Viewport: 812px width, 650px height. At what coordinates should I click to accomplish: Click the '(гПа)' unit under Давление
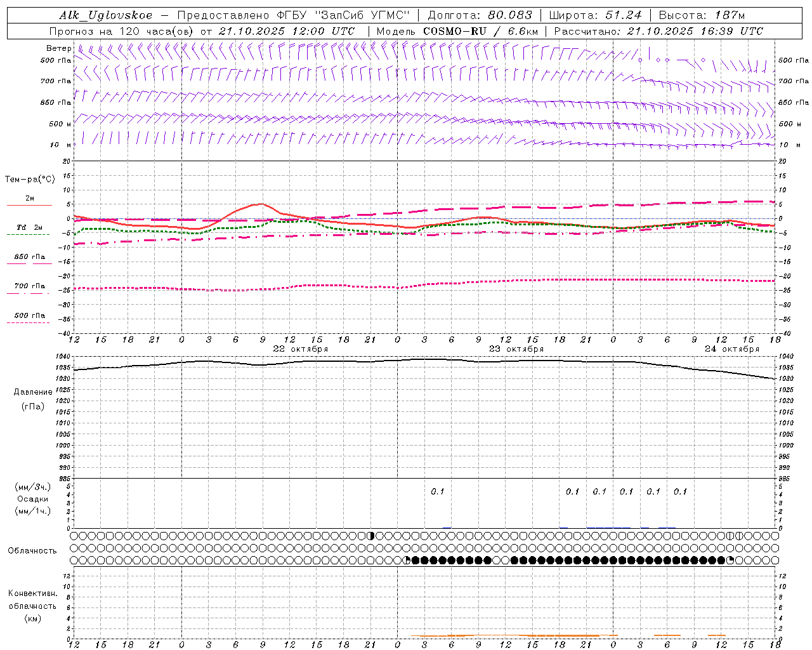coord(33,406)
